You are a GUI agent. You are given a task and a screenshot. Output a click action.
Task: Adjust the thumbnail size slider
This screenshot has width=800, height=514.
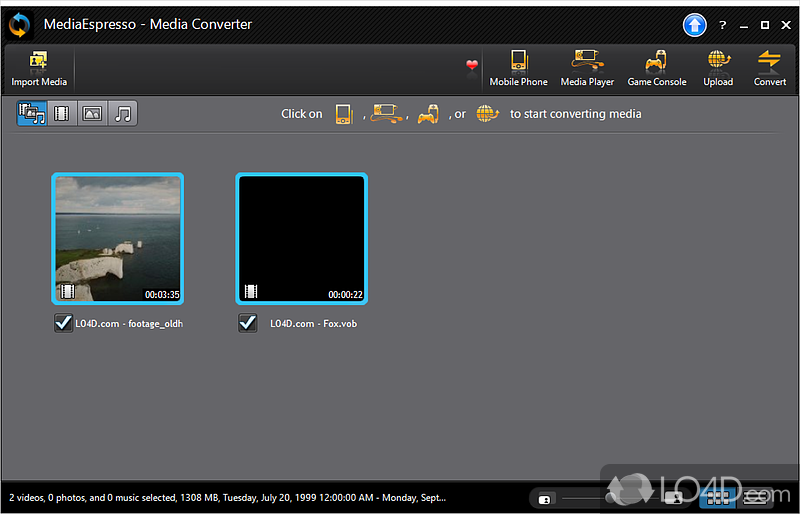coord(611,498)
